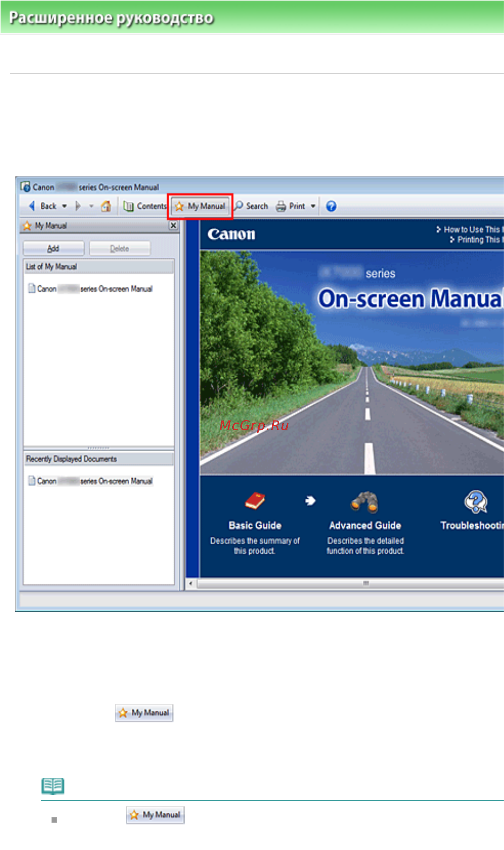Expand the Print options dropdown arrow
Viewport: 504px width, 850px height.
(313, 206)
